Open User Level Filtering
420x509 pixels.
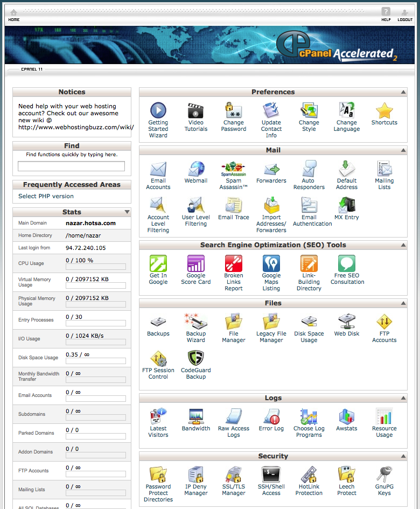(x=195, y=205)
